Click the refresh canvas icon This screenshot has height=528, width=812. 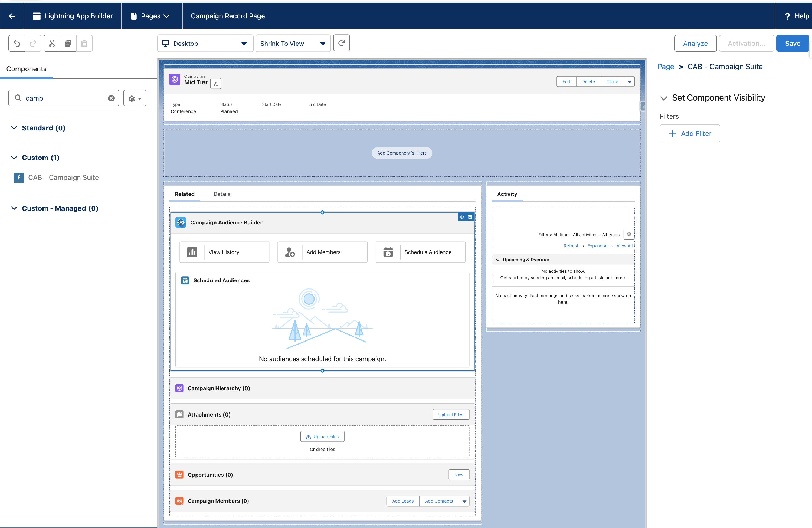pyautogui.click(x=341, y=43)
